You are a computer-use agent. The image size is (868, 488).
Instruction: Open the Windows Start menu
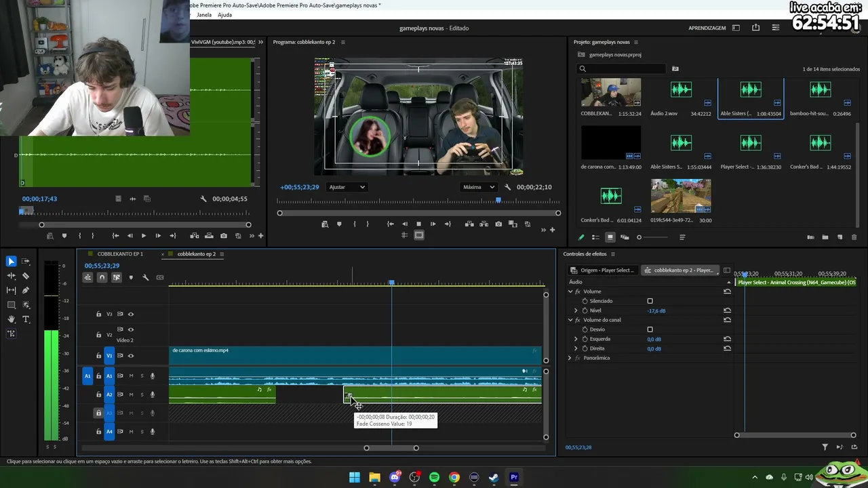point(355,477)
